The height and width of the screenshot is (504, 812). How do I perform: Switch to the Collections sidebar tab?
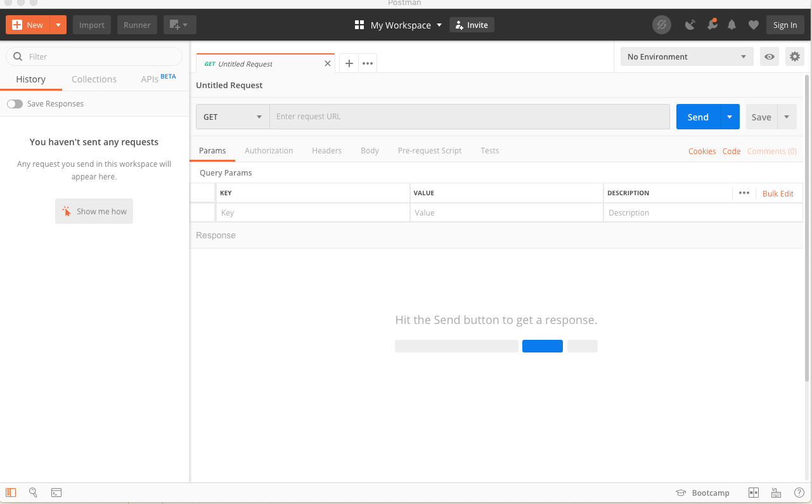coord(94,79)
